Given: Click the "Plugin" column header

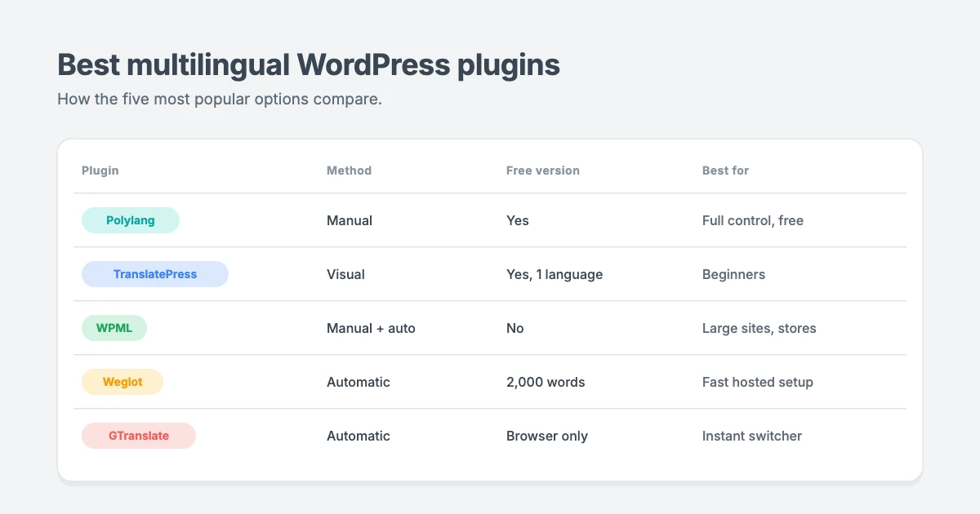Looking at the screenshot, I should (100, 171).
